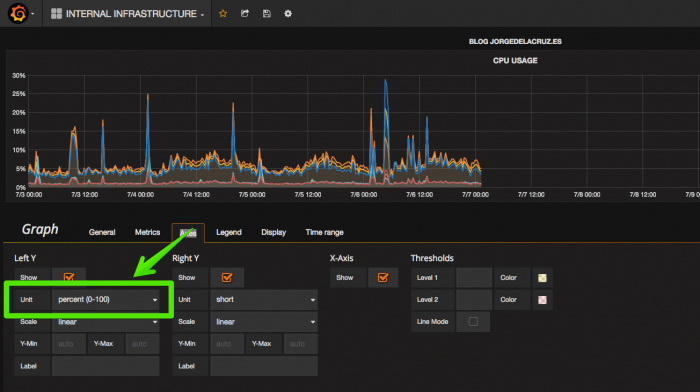
Task: Click Right Y Y-Max input field
Action: [300, 344]
